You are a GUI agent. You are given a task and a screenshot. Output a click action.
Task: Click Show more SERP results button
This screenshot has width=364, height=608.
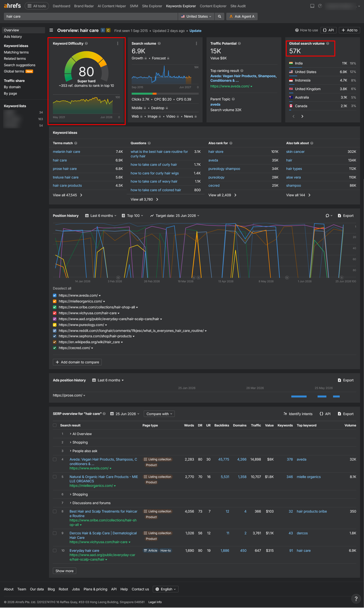click(x=64, y=571)
